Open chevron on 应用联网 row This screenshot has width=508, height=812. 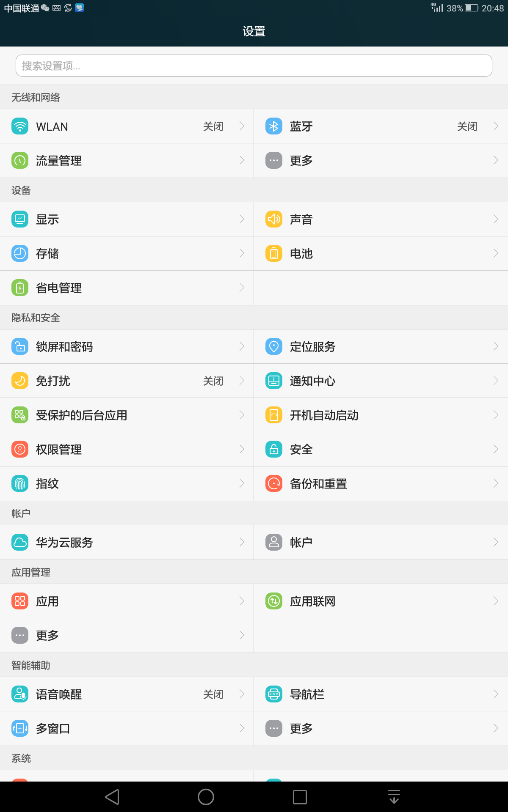496,601
